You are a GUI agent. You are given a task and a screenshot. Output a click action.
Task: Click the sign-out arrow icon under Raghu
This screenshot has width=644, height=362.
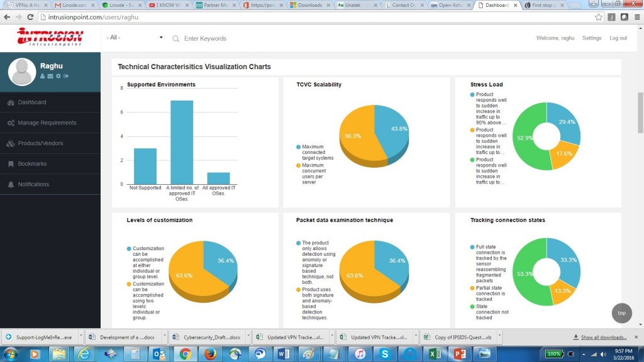point(66,76)
